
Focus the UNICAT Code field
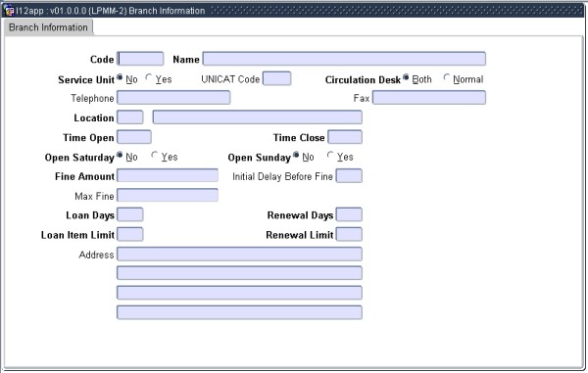click(x=276, y=78)
